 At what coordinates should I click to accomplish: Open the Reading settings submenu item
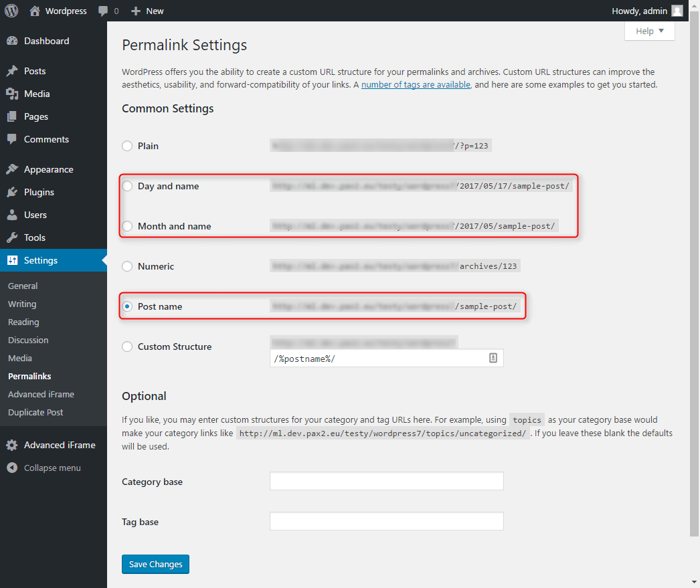(23, 322)
